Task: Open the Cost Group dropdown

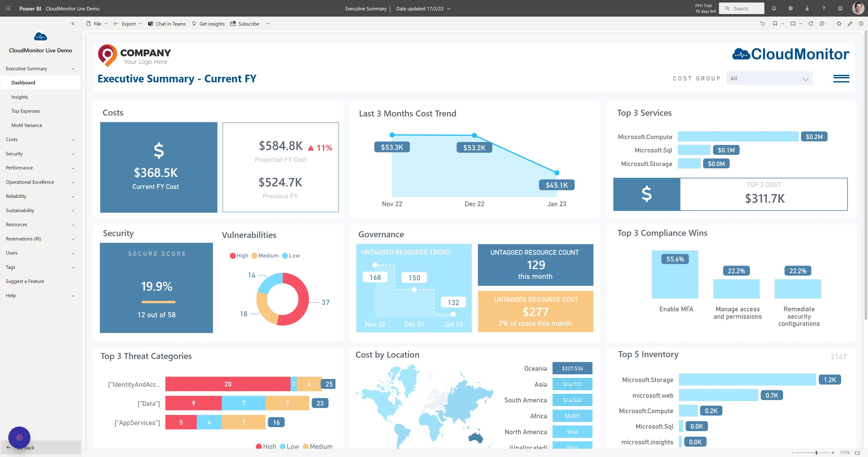Action: [x=769, y=79]
